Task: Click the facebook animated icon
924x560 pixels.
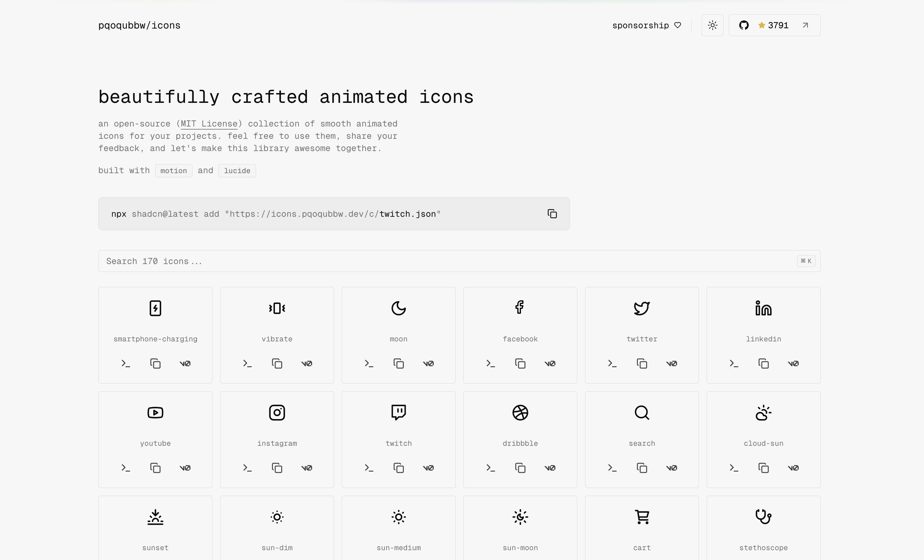Action: point(520,307)
